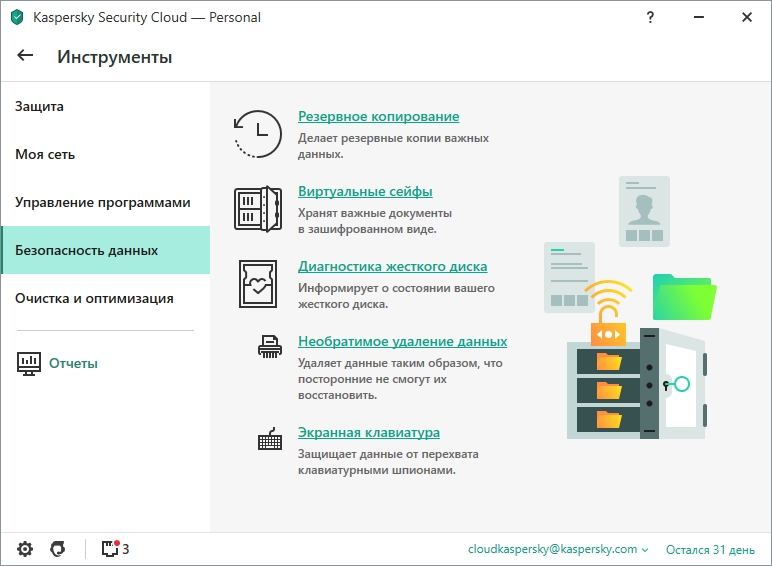Screen dimensions: 772x566
Task: Open the Отчеты link
Action: (73, 363)
